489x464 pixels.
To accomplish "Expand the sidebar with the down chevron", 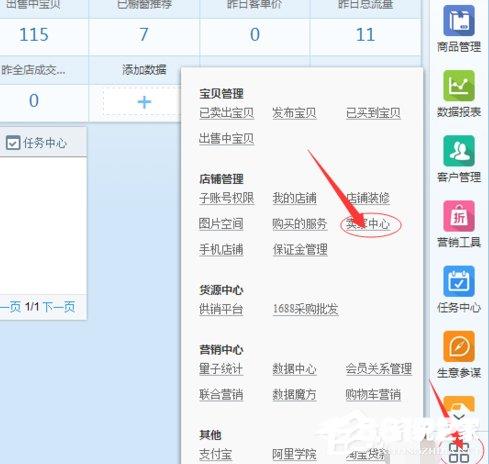I will click(x=459, y=417).
